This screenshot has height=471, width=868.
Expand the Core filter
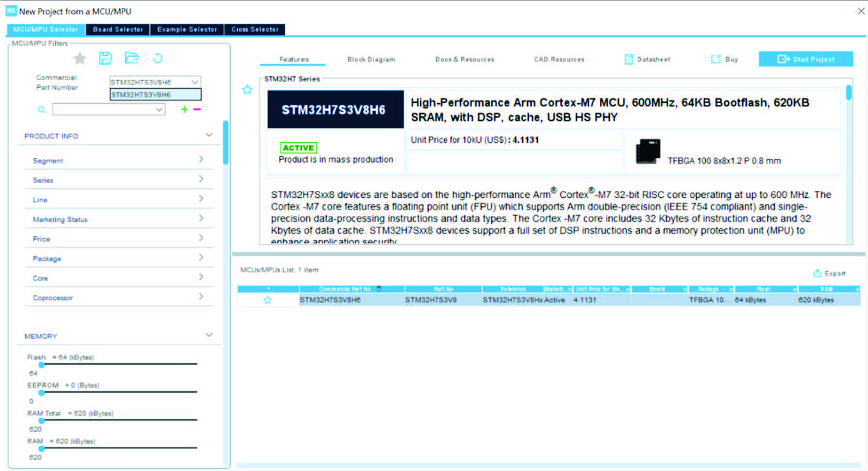pyautogui.click(x=201, y=276)
